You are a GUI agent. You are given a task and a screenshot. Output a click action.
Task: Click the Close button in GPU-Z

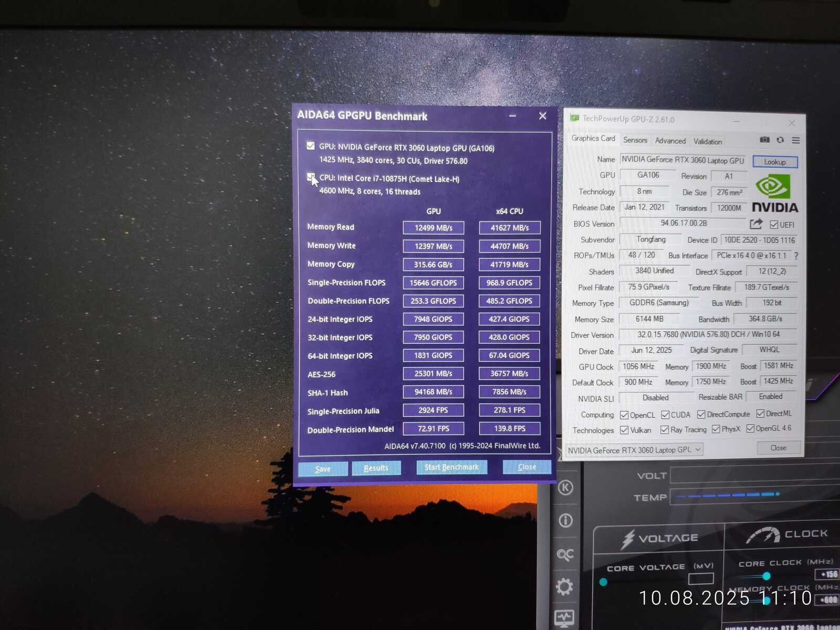pos(779,448)
